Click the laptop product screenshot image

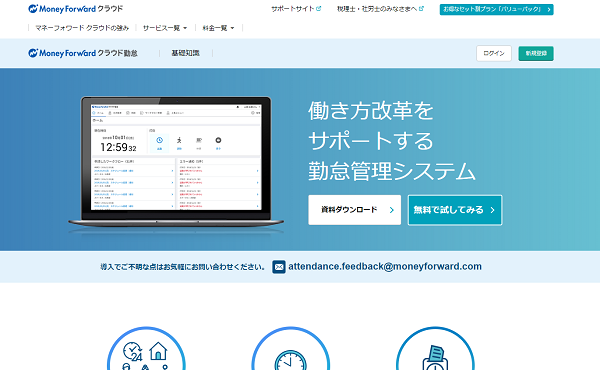(x=176, y=163)
